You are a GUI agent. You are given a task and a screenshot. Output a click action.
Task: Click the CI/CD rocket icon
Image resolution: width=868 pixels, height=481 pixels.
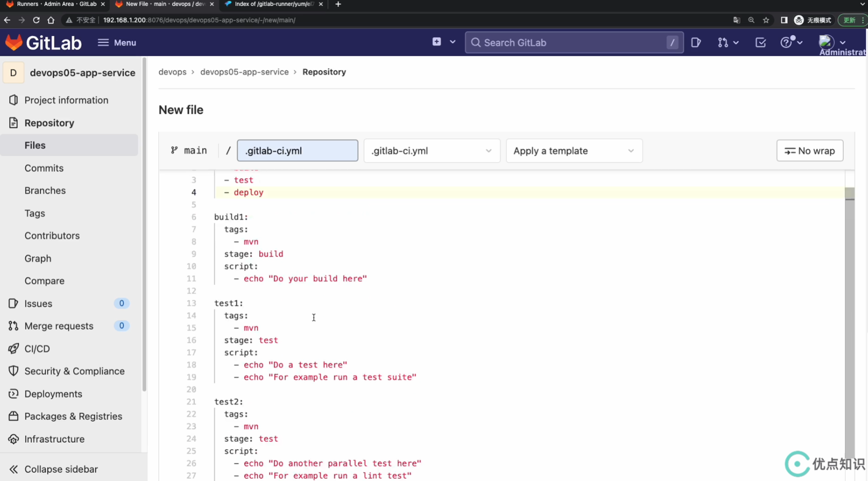[x=14, y=349]
